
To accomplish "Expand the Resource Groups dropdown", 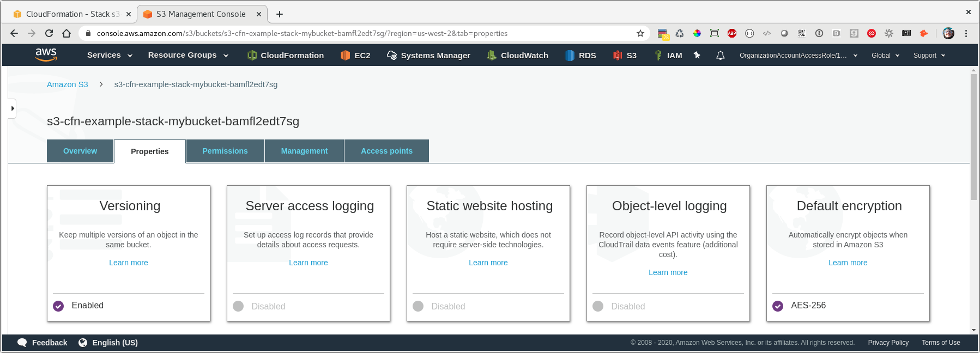I will click(188, 55).
